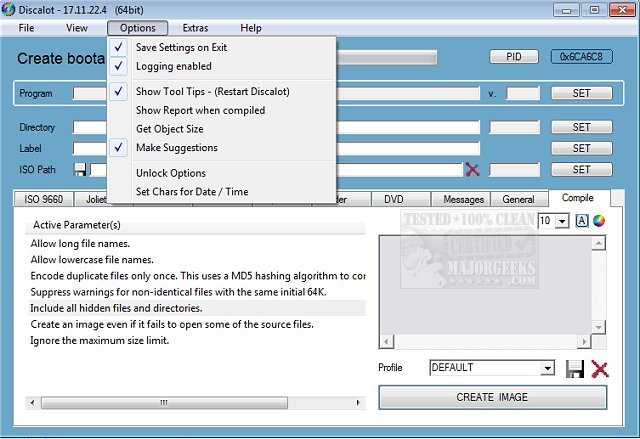This screenshot has width=640, height=439.
Task: Select the Compile tab
Action: point(578,198)
